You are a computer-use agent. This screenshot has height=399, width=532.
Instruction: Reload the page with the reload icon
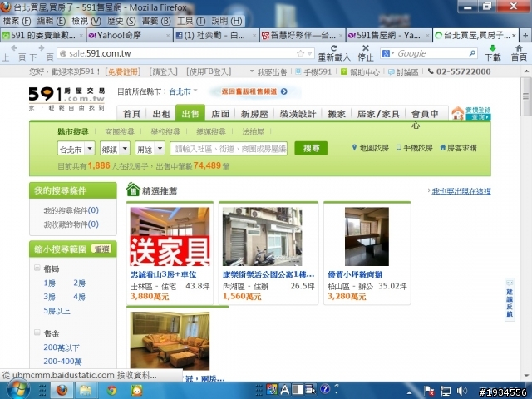coord(334,48)
